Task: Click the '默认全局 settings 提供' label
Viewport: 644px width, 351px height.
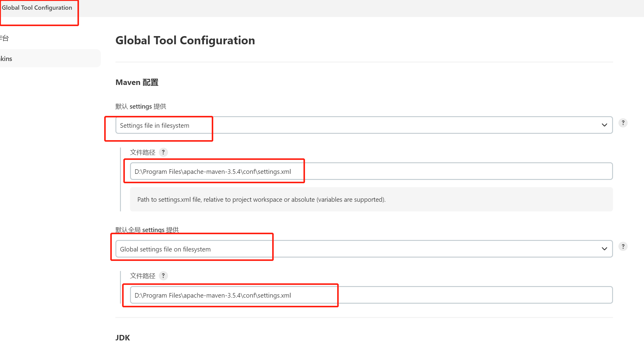Action: pos(147,230)
